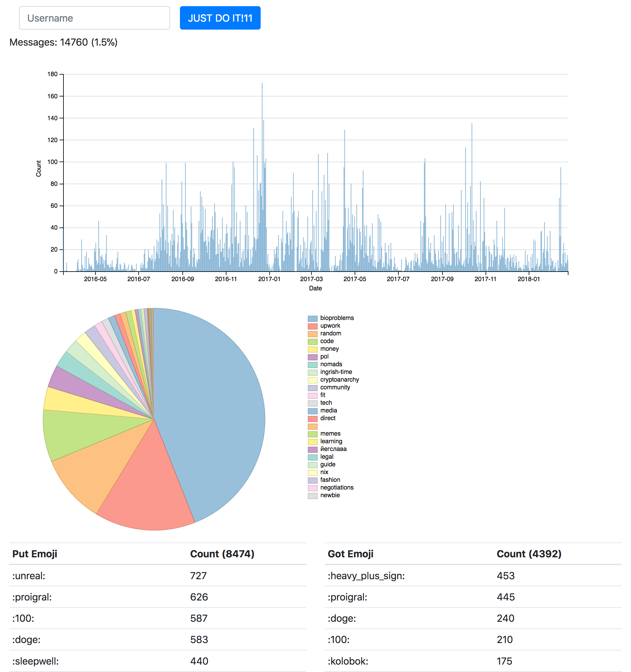Screen dimensions: 631x672
Task: Click the money legend color swatch
Action: point(312,349)
